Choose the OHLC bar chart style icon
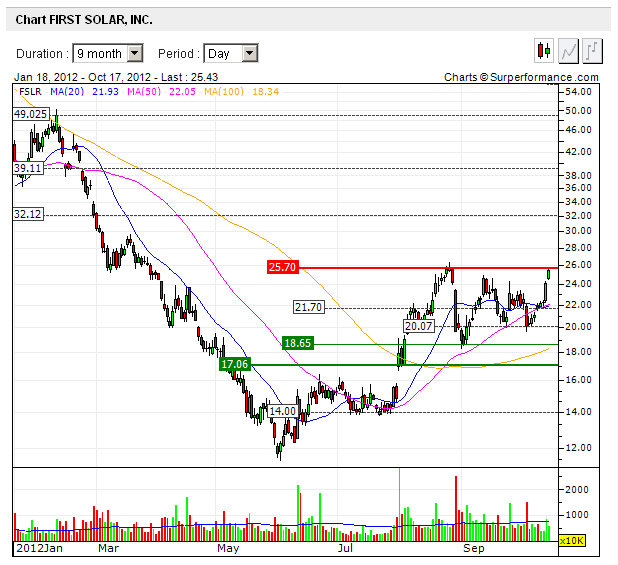 [x=592, y=50]
